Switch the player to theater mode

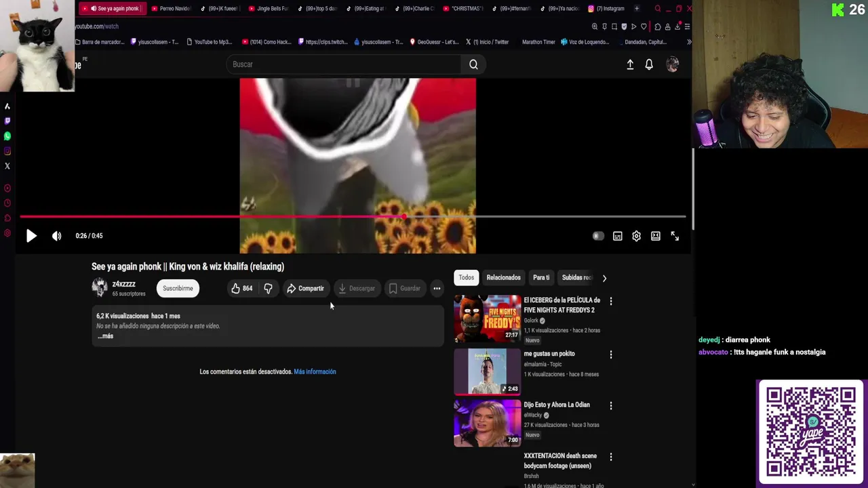[656, 236]
